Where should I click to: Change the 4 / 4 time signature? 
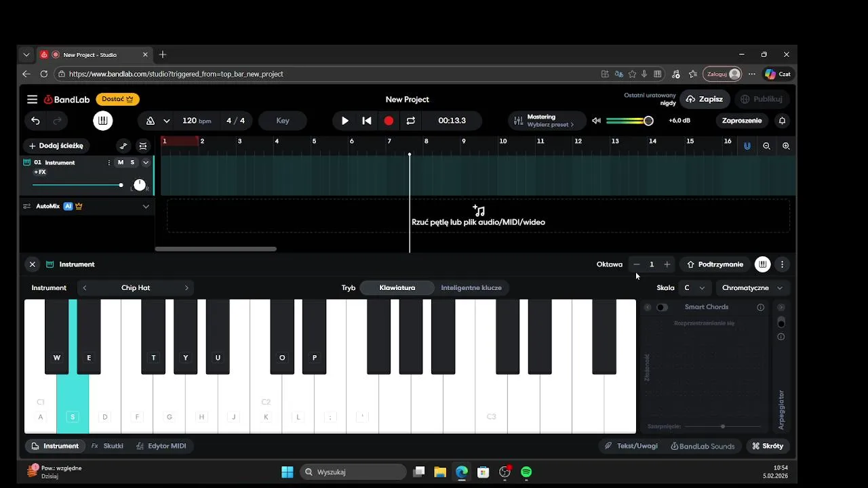235,121
